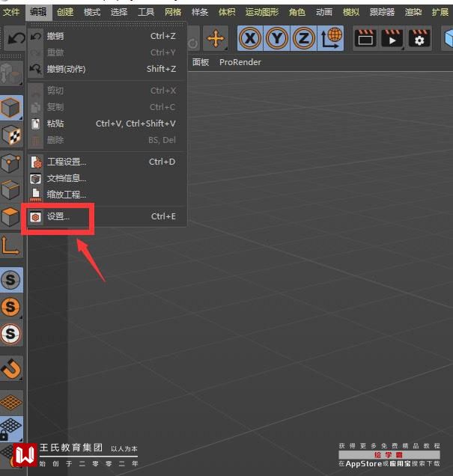Render to Picture Viewer icon
The width and height of the screenshot is (453, 476).
coord(392,38)
